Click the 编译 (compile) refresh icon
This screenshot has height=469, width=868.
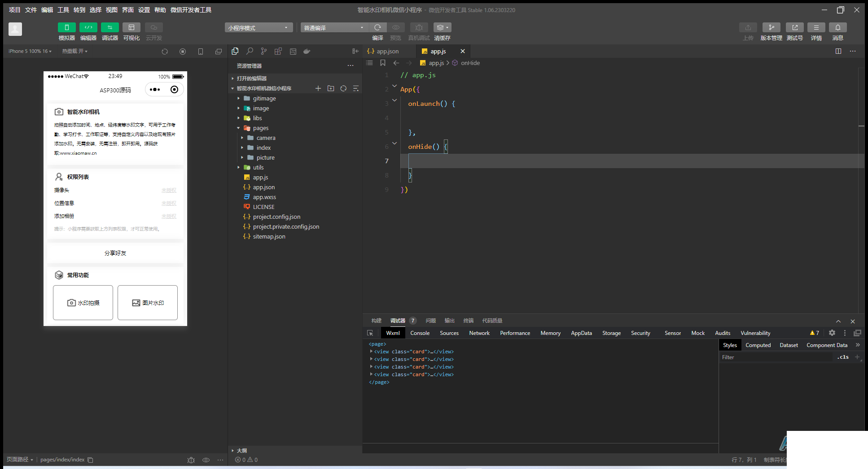(377, 28)
